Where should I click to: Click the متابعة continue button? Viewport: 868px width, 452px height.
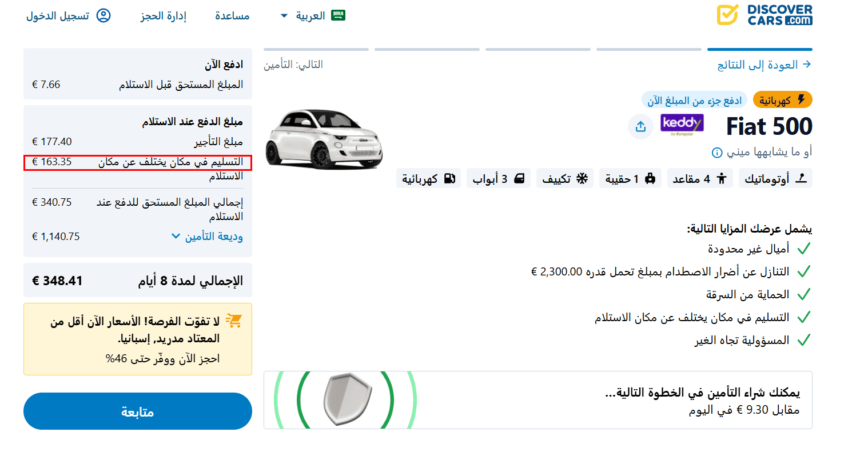point(138,411)
